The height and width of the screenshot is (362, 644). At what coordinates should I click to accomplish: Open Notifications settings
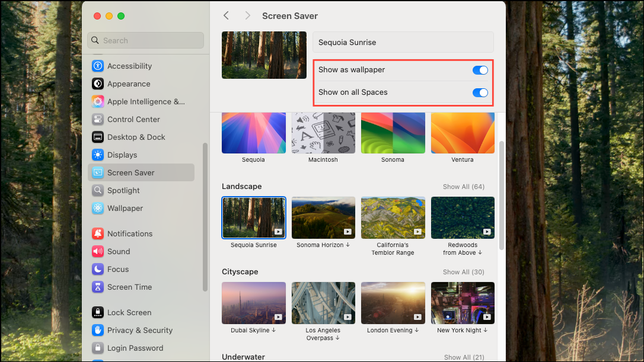pyautogui.click(x=141, y=233)
